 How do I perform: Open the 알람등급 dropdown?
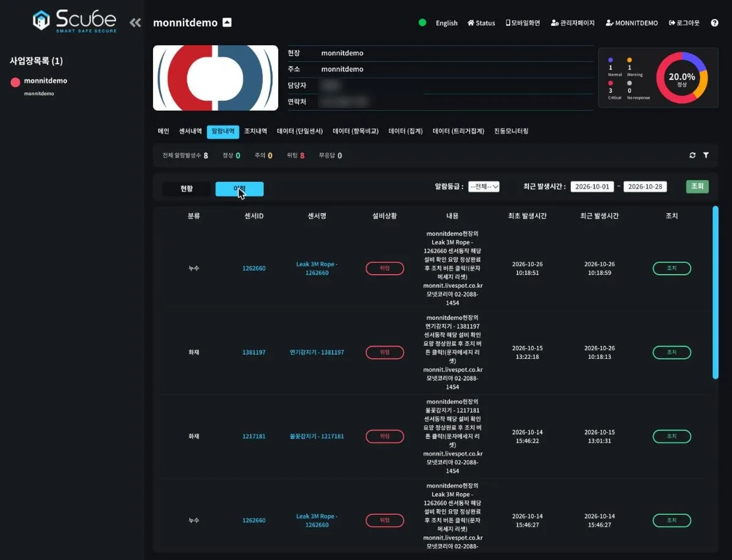484,187
